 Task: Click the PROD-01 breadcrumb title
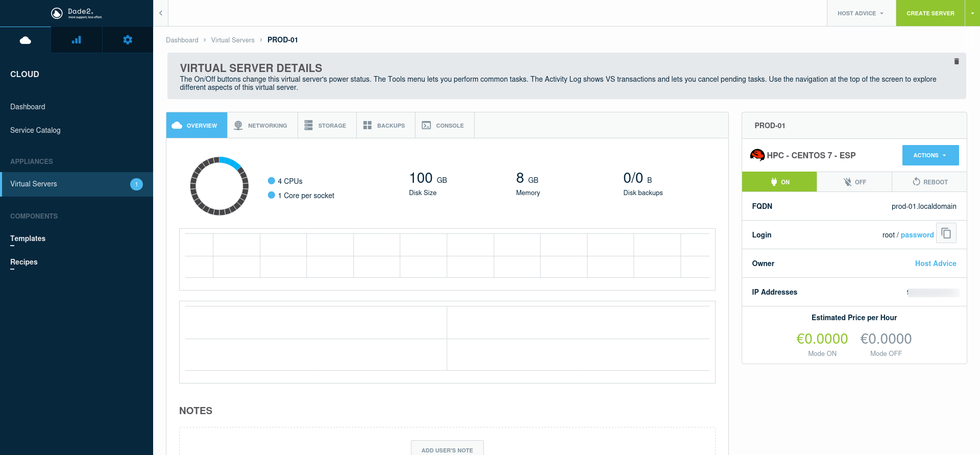coord(283,40)
